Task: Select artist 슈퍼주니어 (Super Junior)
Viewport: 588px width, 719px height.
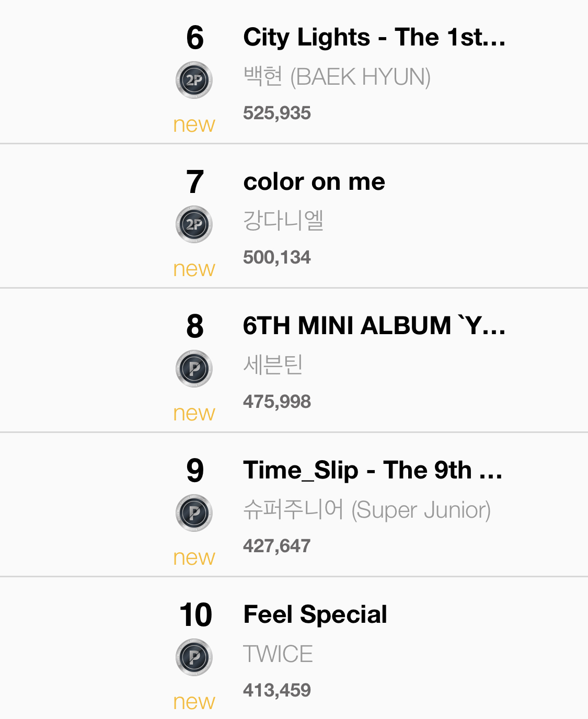Action: click(366, 510)
